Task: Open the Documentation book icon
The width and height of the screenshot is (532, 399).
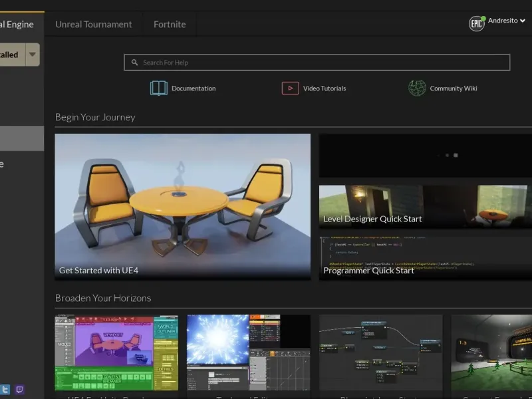Action: pyautogui.click(x=158, y=88)
